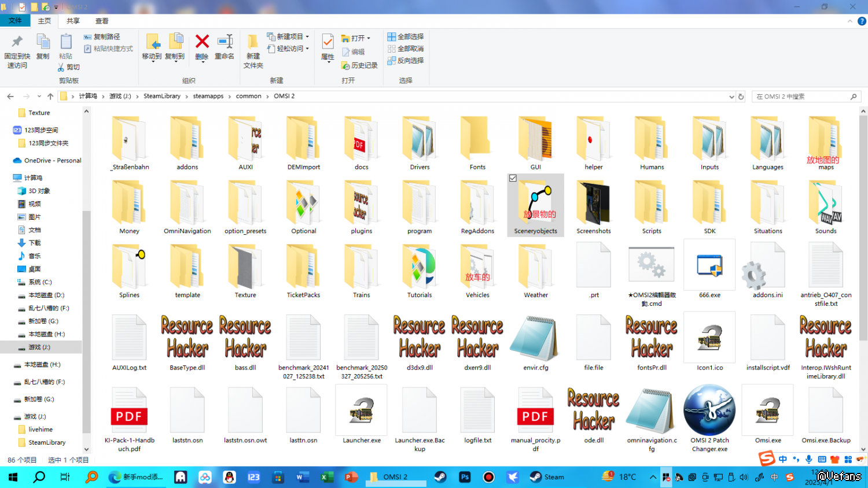
Task: Select the omninavigation.cfg file icon
Action: pyautogui.click(x=652, y=411)
